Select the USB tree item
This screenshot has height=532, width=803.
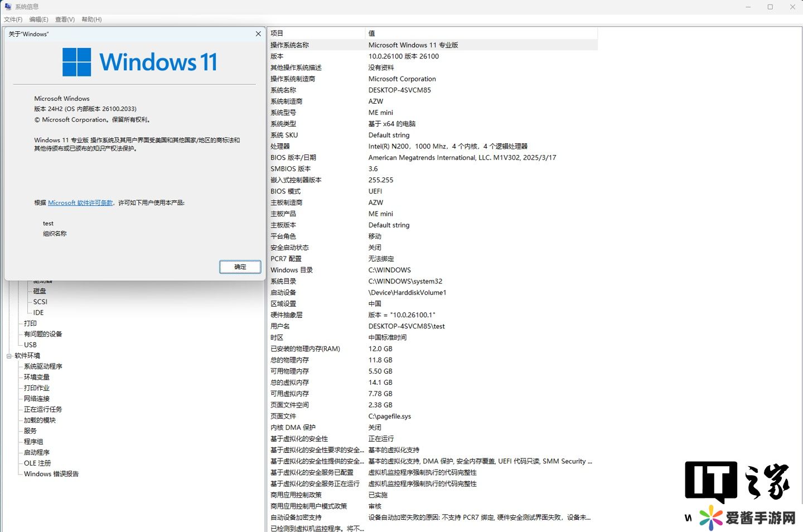[30, 345]
